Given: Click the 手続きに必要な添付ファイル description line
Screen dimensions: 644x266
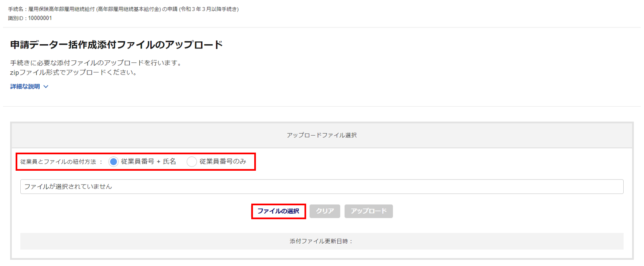Looking at the screenshot, I should pos(96,63).
